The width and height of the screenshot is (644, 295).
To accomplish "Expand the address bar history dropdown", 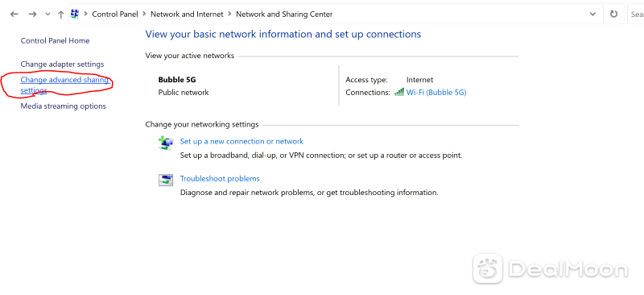I will (592, 14).
